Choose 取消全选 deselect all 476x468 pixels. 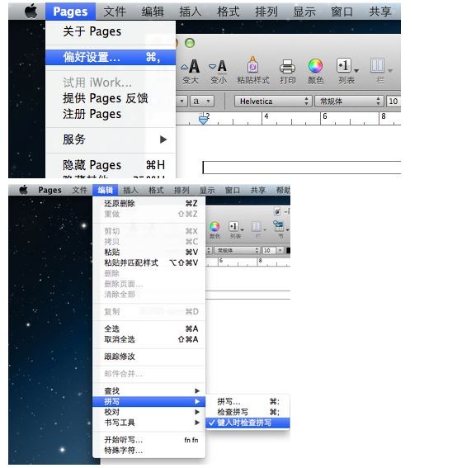[148, 339]
